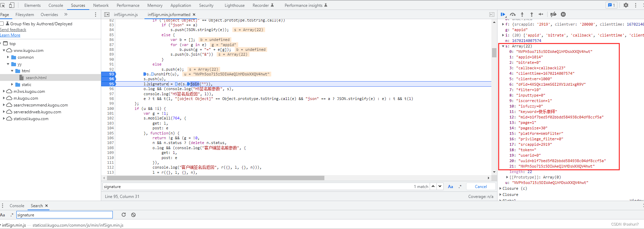Image resolution: width=644 pixels, height=229 pixels.
Task: Click the Step debugger button
Action: [541, 14]
